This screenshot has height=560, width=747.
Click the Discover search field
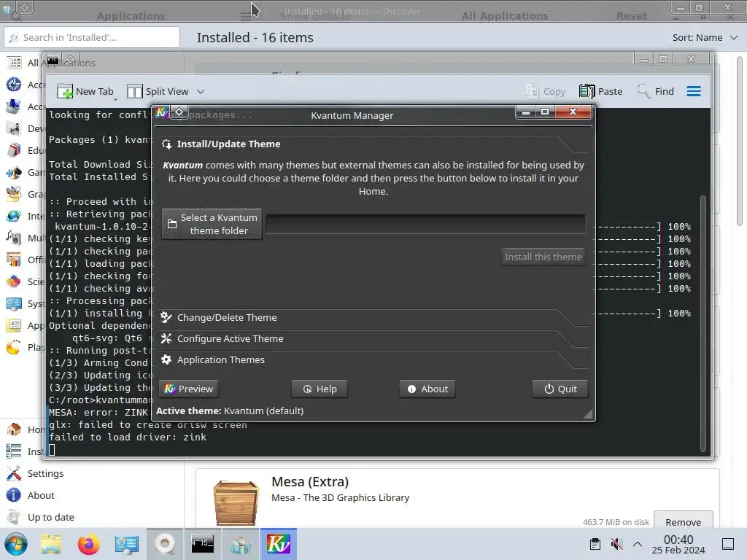[x=92, y=38]
